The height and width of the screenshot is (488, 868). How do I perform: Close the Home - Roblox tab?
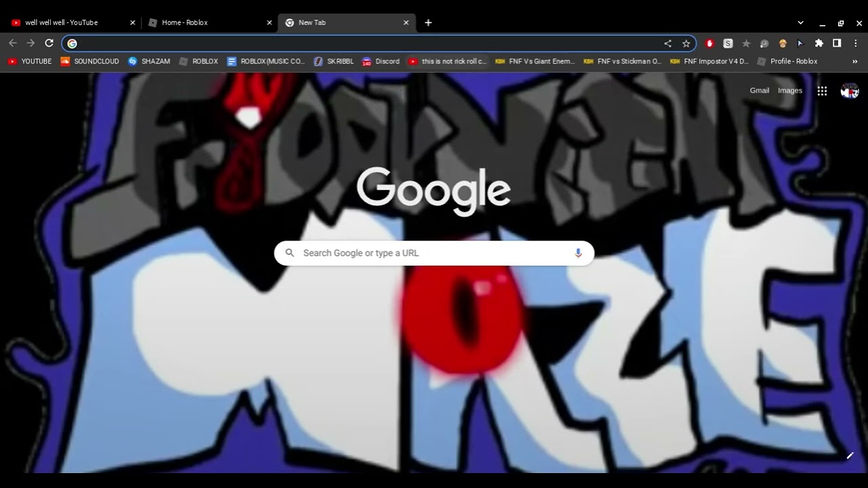[x=269, y=22]
